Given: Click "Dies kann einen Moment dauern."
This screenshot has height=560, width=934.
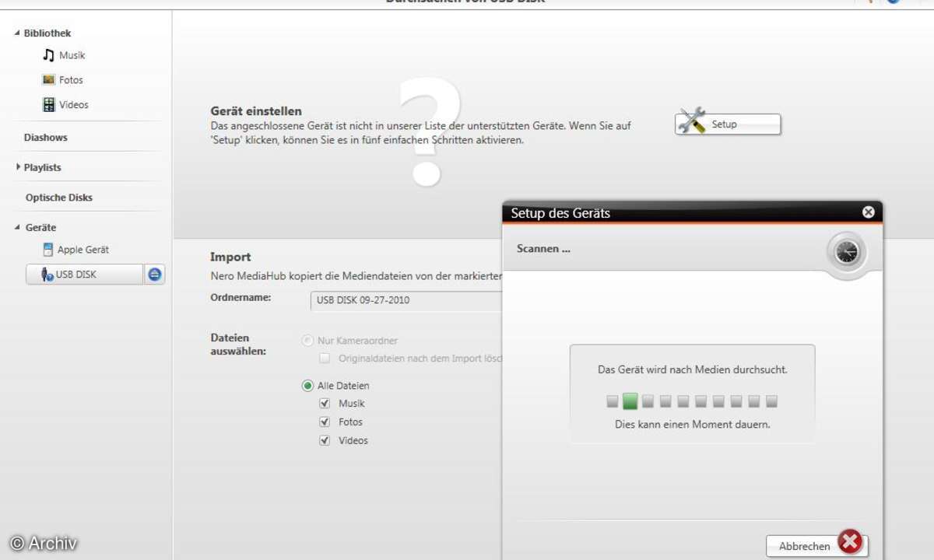Looking at the screenshot, I should tap(693, 425).
